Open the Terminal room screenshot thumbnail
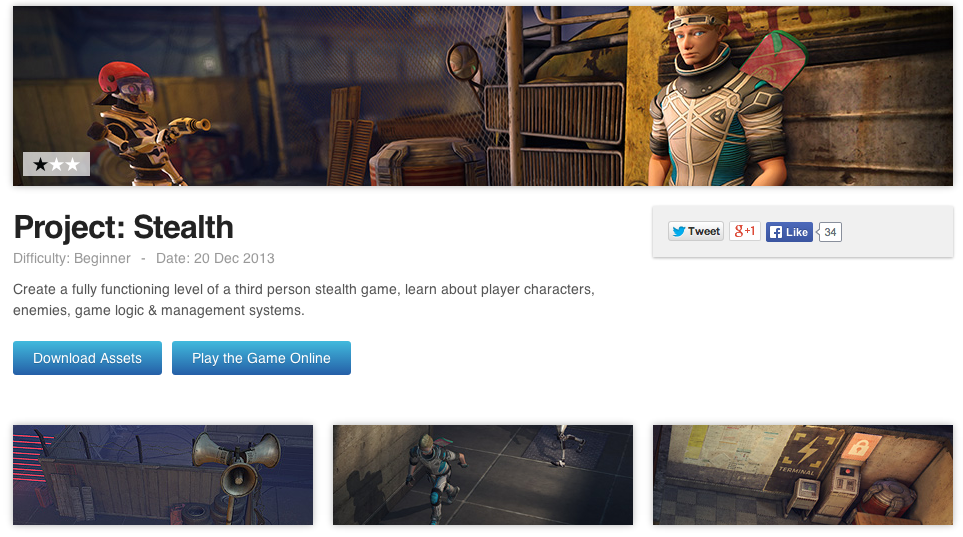Image resolution: width=963 pixels, height=537 pixels. click(803, 475)
